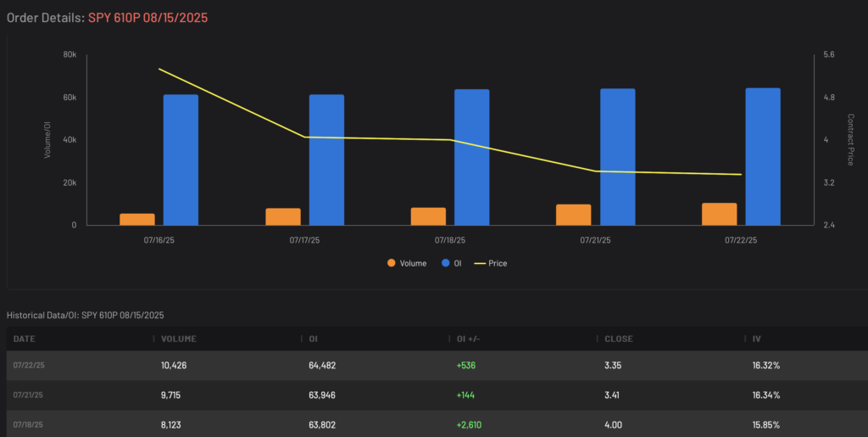
Task: Click volume value 8,123
Action: tap(170, 425)
